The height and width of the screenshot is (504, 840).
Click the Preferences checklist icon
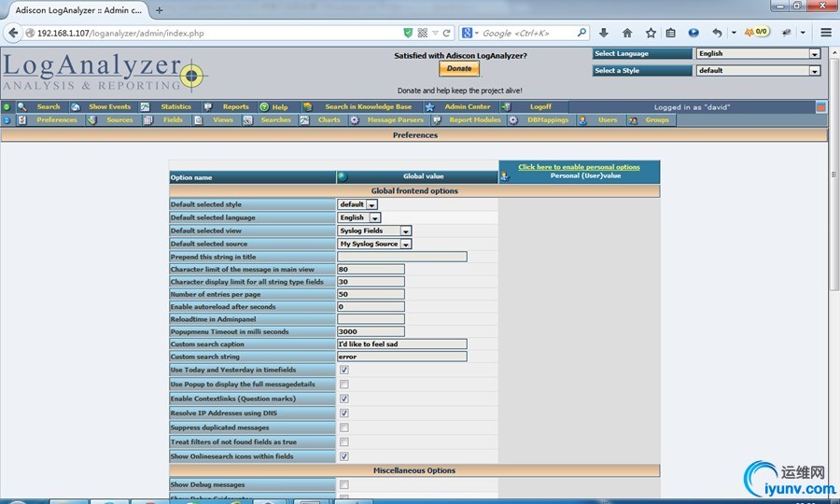[x=22, y=120]
